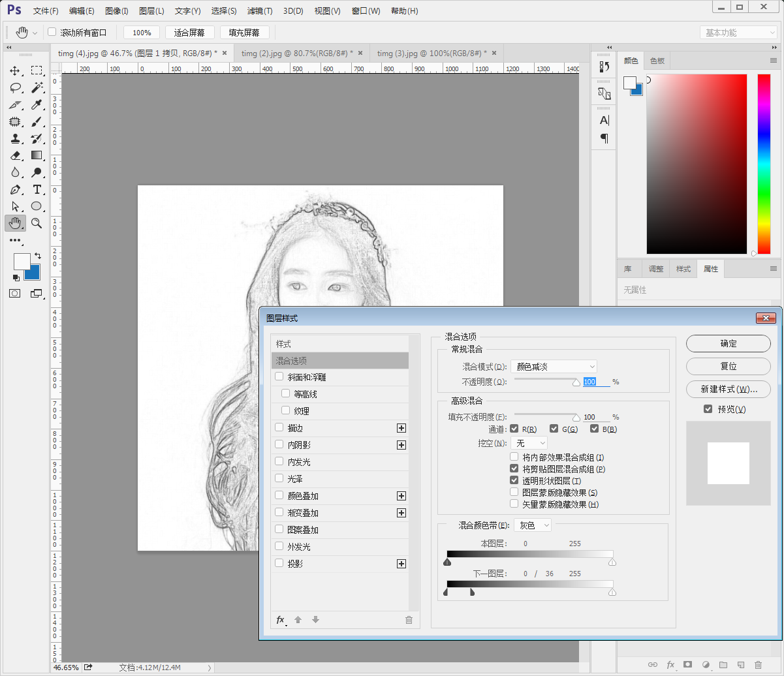Expand the status bar info arrow

point(210,668)
